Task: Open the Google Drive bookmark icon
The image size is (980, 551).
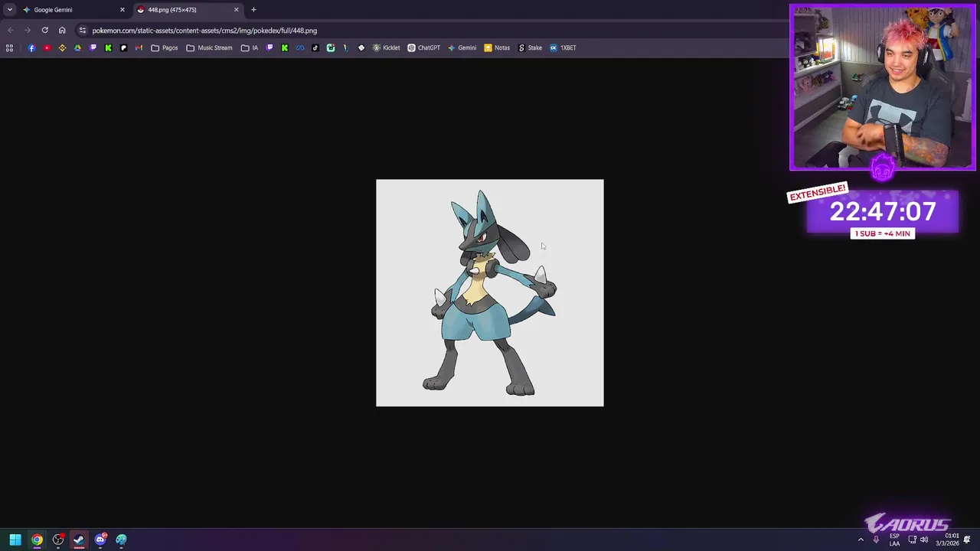Action: (x=77, y=47)
